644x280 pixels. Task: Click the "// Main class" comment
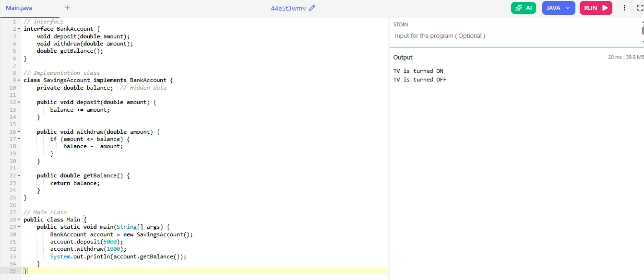click(45, 212)
